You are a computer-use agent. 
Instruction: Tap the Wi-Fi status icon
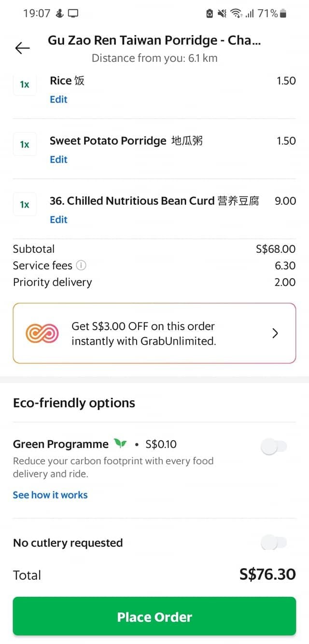(x=236, y=14)
